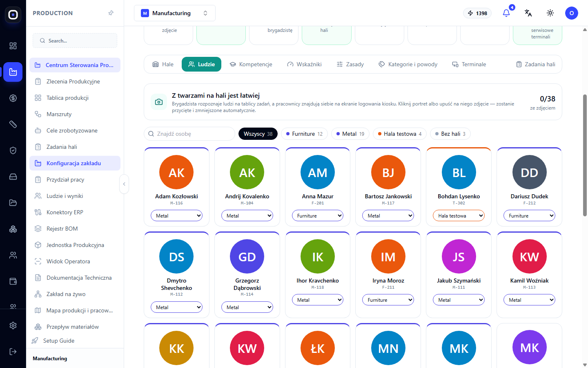This screenshot has height=368, width=588.
Task: Click Dariusz Dudek's portrait avatar
Action: pyautogui.click(x=530, y=173)
